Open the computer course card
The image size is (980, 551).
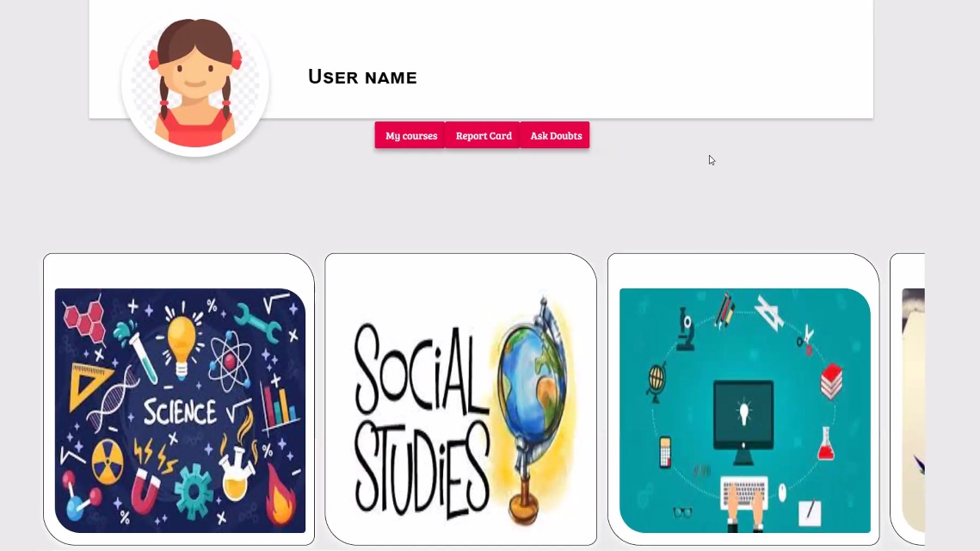click(x=743, y=399)
